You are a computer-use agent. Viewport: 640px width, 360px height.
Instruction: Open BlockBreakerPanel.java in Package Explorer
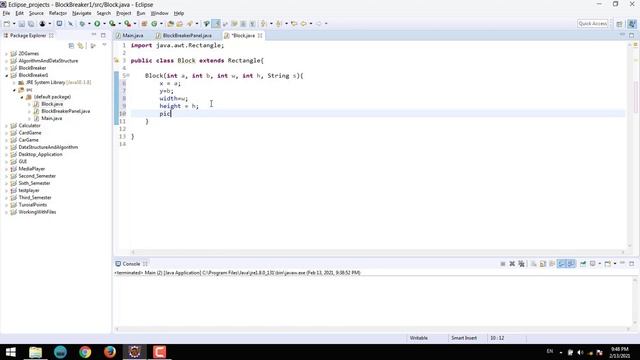point(65,111)
